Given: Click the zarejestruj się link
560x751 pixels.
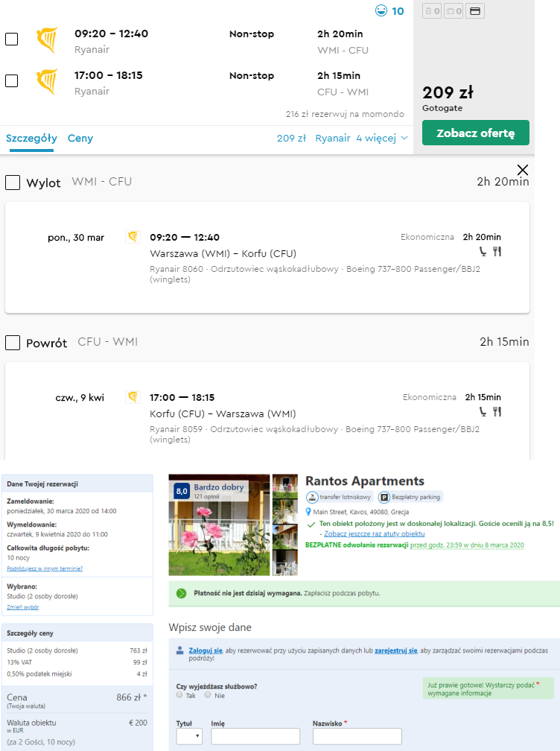Looking at the screenshot, I should pyautogui.click(x=396, y=650).
